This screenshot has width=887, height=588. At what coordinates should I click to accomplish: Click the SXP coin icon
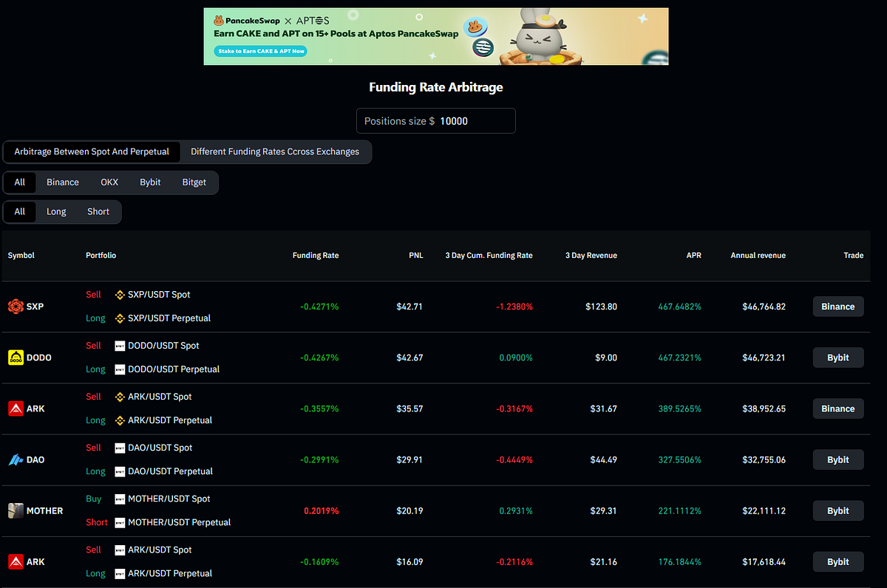click(15, 307)
